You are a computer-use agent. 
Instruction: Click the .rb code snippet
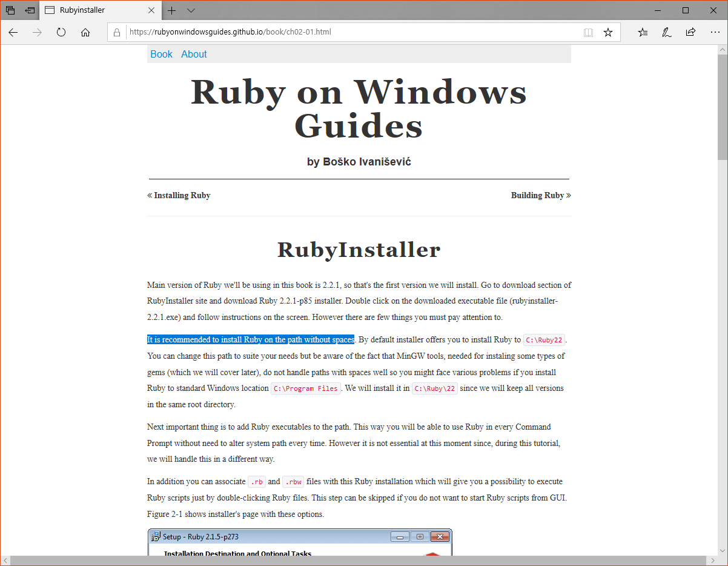pyautogui.click(x=257, y=482)
